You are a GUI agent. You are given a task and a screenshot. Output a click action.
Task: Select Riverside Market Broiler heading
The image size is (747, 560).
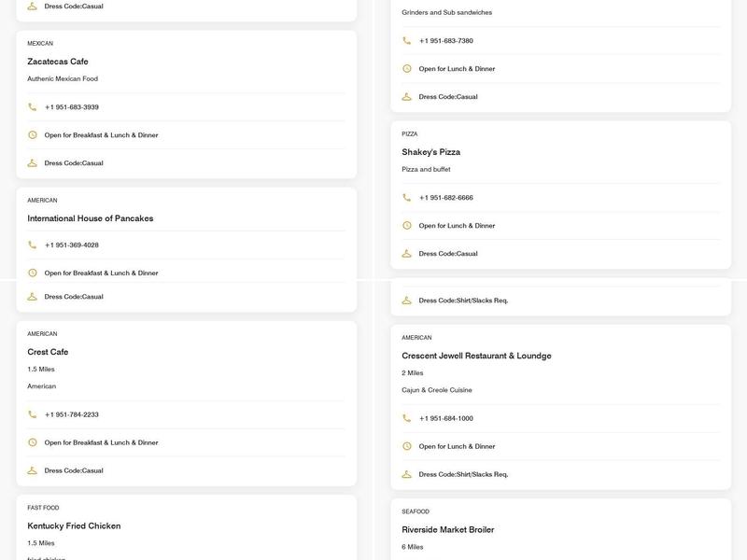click(x=448, y=529)
